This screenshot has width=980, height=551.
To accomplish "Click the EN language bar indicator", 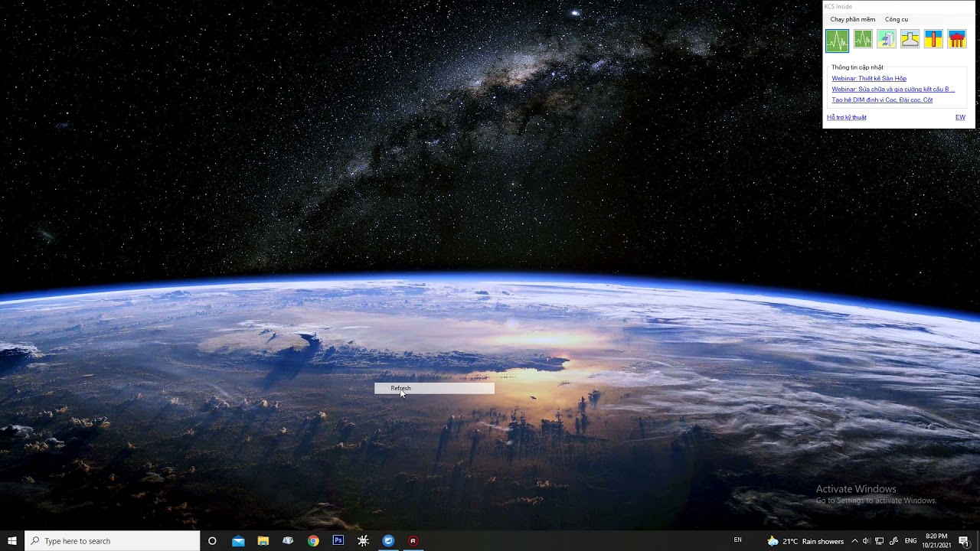I will click(738, 540).
